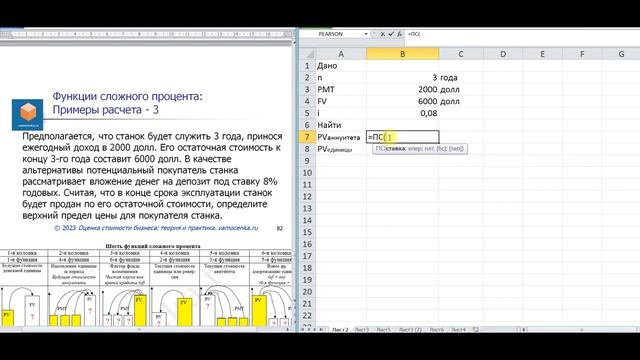
Task: Click cell C3 containing 'долл'
Action: click(461, 89)
